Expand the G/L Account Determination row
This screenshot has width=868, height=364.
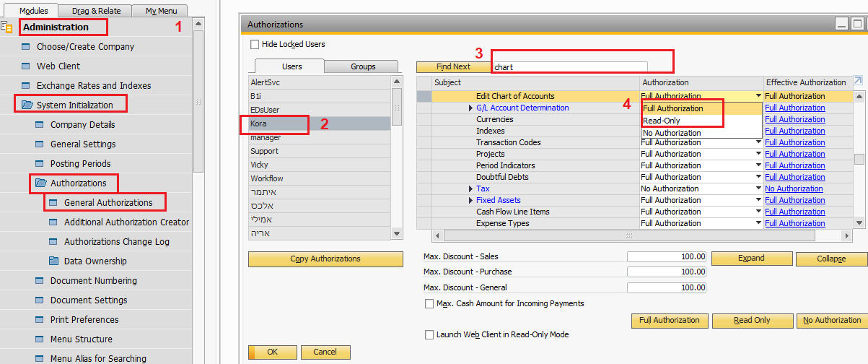[x=471, y=108]
